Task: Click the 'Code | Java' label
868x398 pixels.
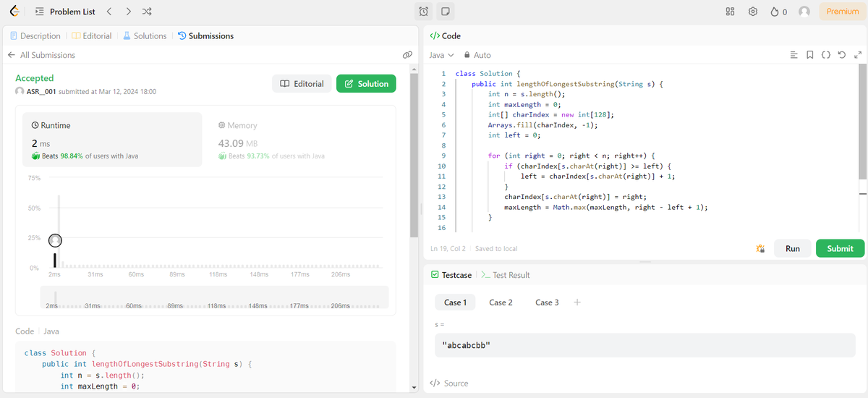Action: click(37, 331)
